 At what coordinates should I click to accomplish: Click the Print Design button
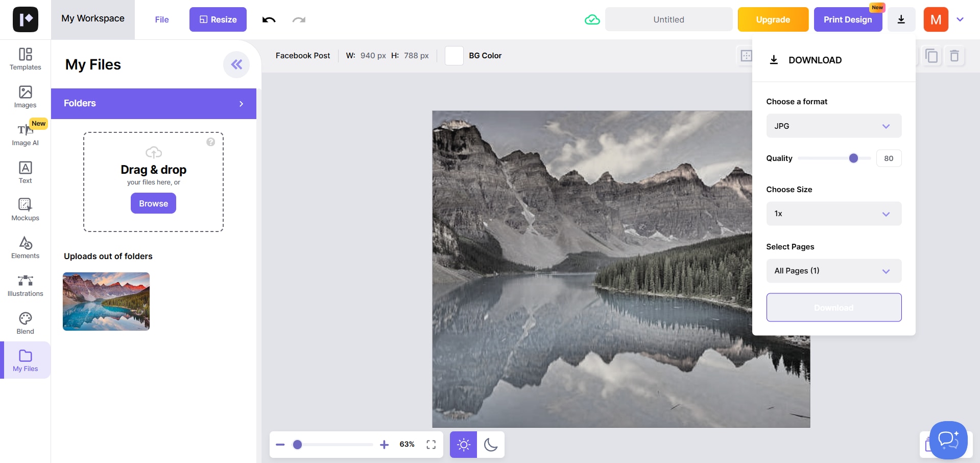[848, 19]
